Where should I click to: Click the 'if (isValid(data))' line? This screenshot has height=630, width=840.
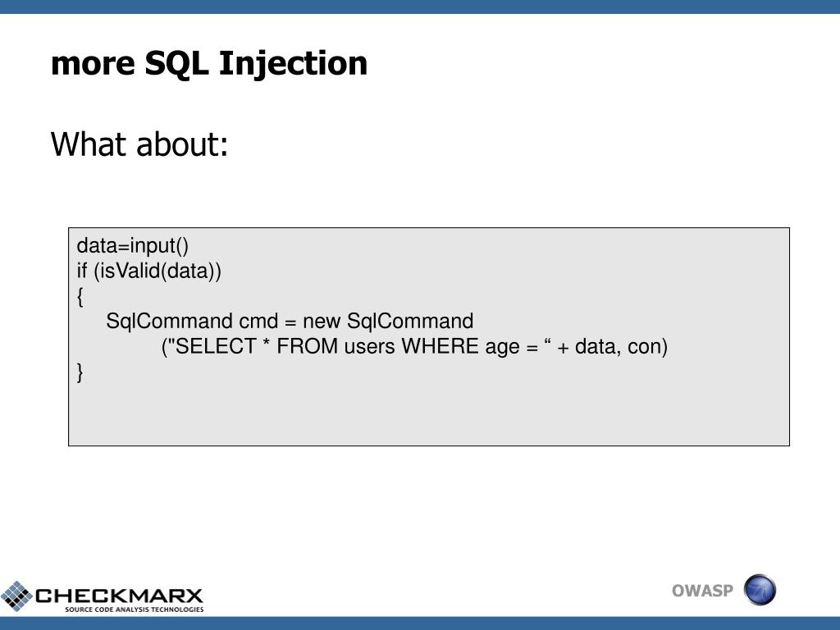(149, 271)
